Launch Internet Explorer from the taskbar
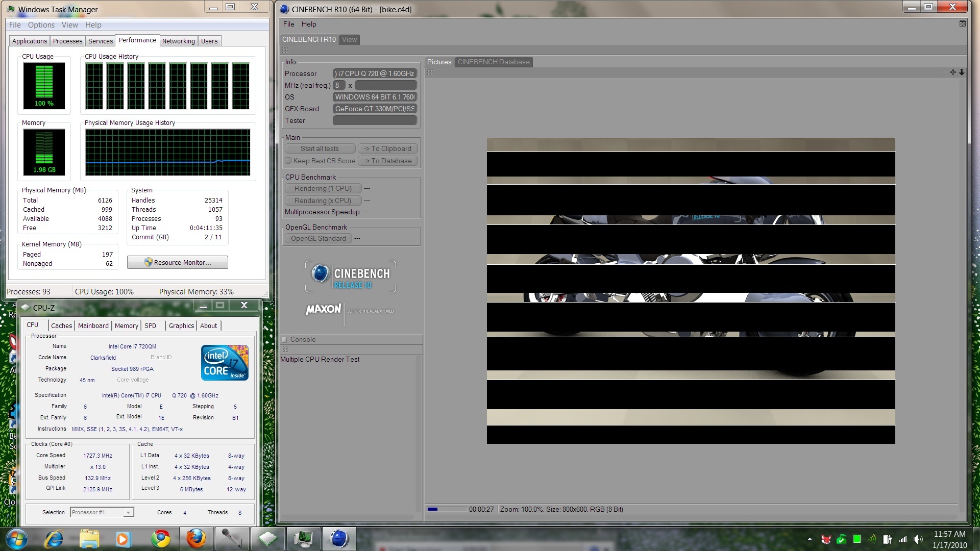 [54, 539]
